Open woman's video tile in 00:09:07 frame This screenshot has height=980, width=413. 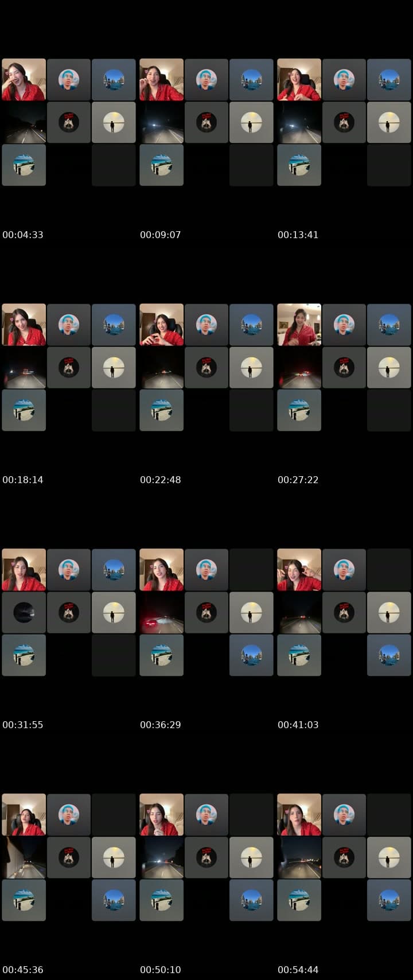161,80
